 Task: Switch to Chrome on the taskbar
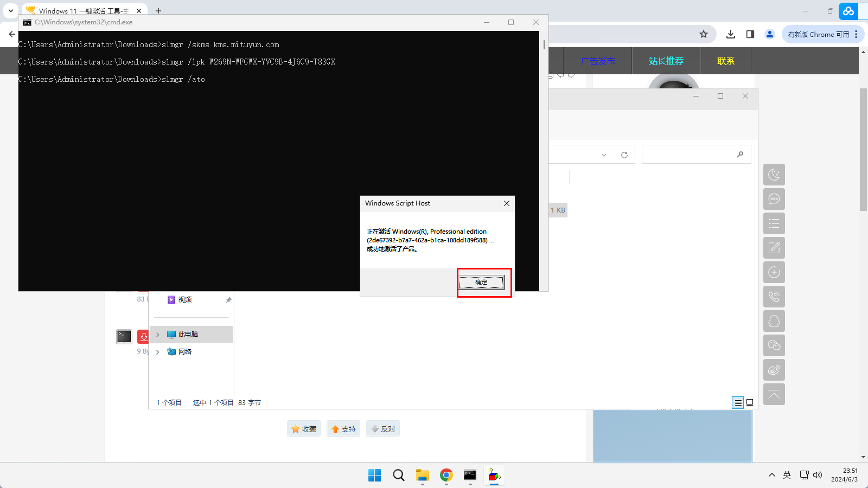446,476
